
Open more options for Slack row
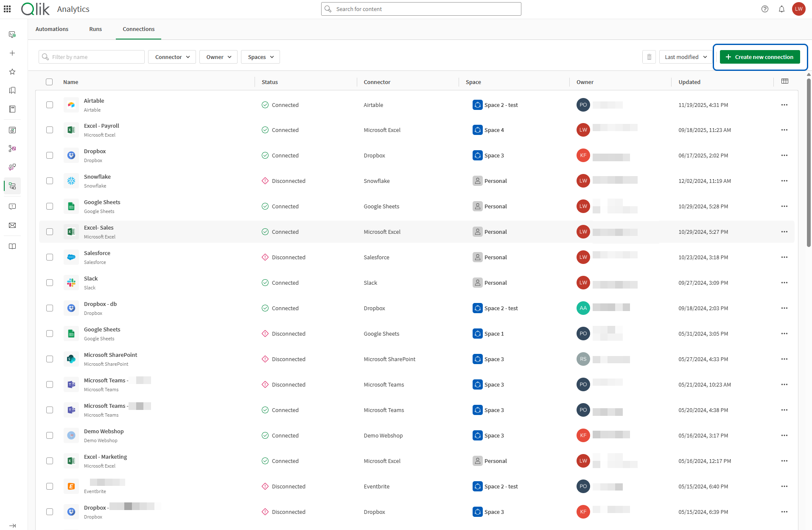(784, 283)
